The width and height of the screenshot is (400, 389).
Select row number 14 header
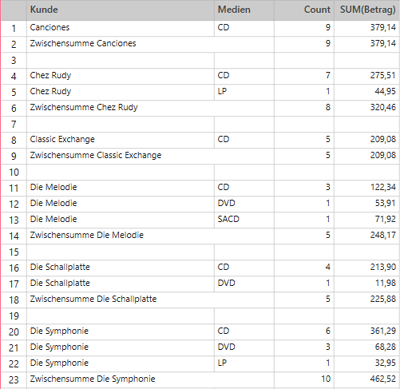click(x=14, y=236)
